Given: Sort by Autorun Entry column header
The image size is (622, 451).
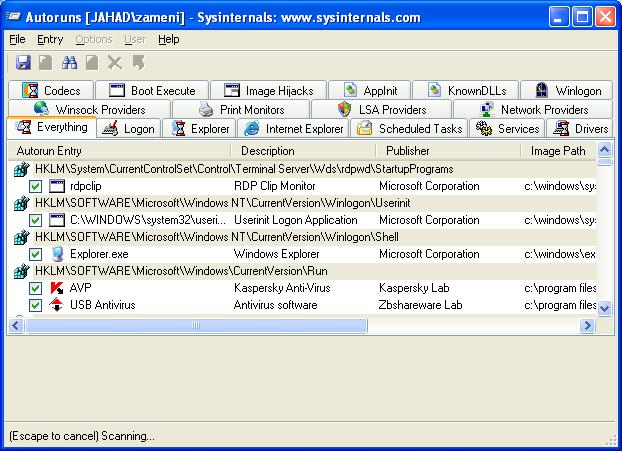Looking at the screenshot, I should point(119,151).
